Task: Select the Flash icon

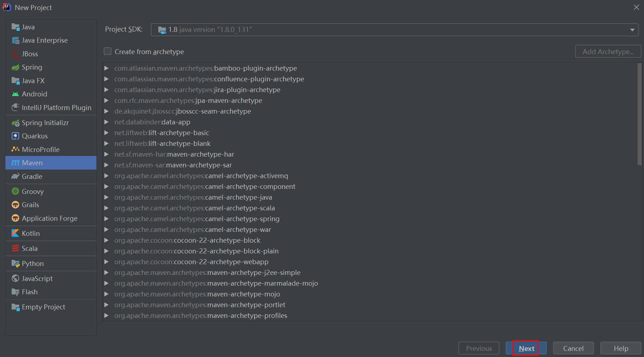Action: pos(15,292)
